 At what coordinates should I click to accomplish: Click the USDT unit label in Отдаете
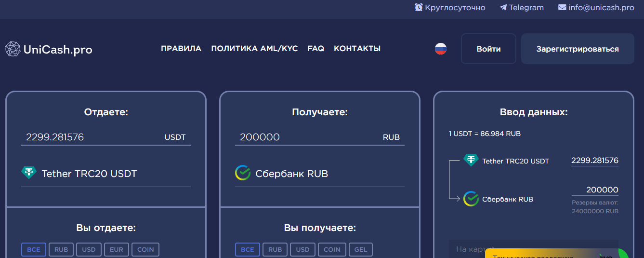175,137
